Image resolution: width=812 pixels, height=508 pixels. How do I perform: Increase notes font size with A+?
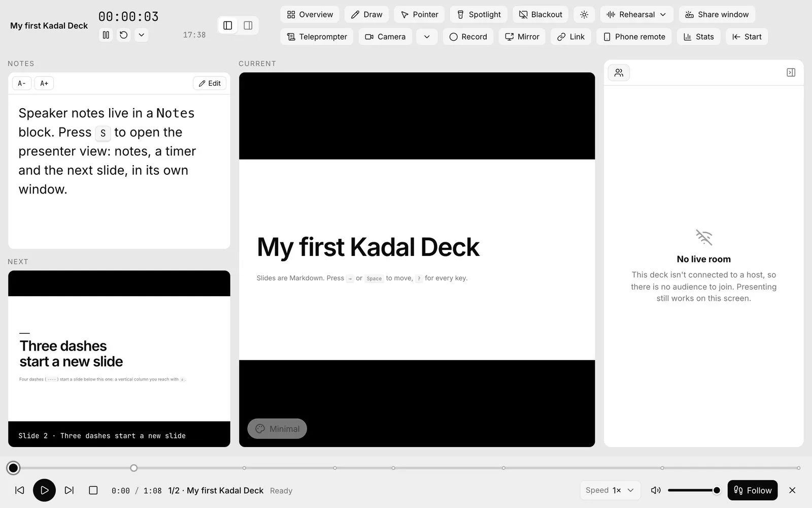(x=44, y=83)
